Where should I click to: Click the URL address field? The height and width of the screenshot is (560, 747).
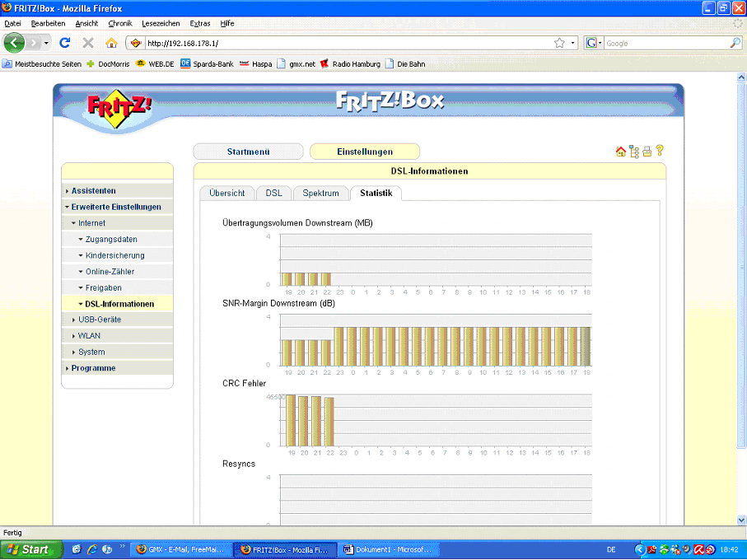346,43
